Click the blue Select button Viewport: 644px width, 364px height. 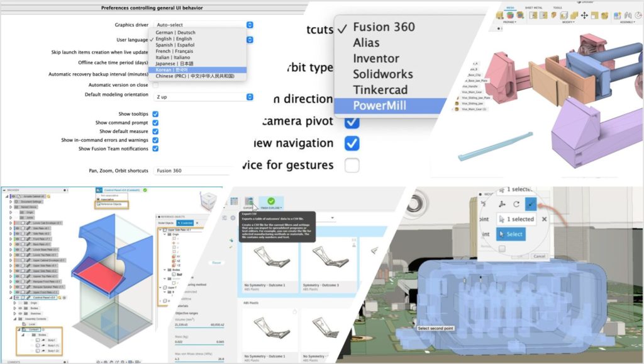click(511, 234)
